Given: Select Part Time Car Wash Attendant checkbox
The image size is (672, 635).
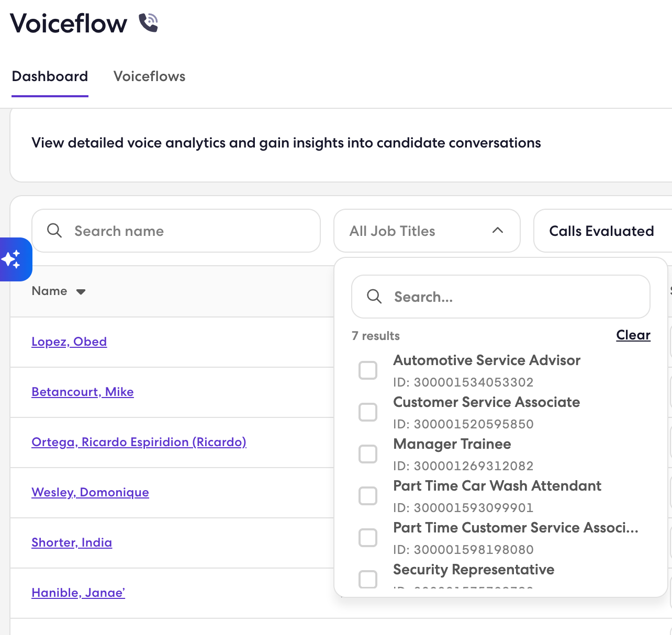Looking at the screenshot, I should pyautogui.click(x=368, y=496).
